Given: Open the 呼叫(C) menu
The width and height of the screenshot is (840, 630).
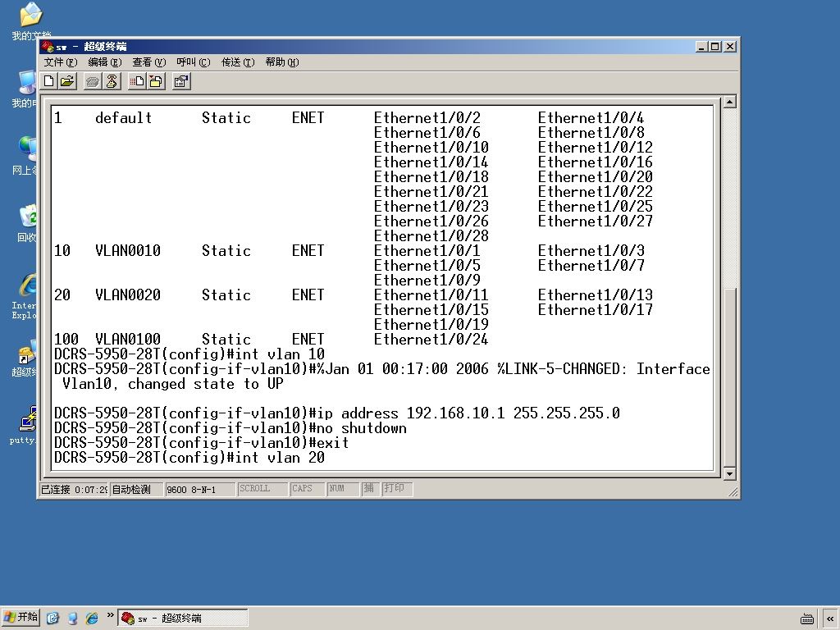Looking at the screenshot, I should [x=194, y=62].
